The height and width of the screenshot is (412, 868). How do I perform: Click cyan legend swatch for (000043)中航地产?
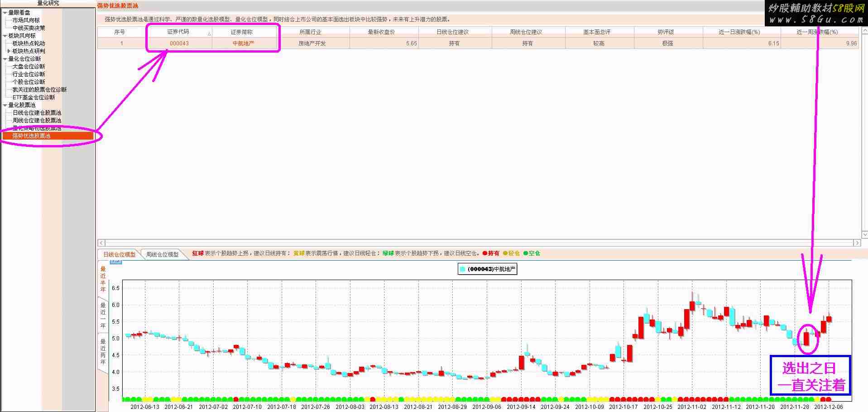(x=462, y=269)
